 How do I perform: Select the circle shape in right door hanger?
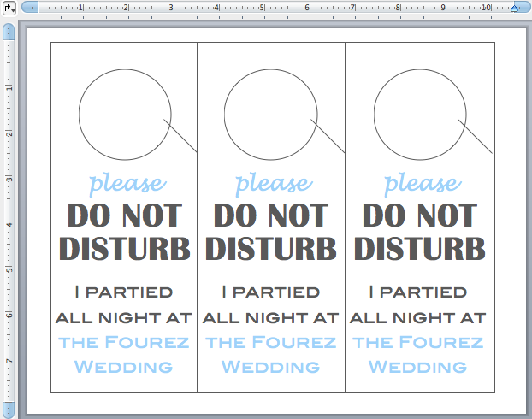coord(420,115)
